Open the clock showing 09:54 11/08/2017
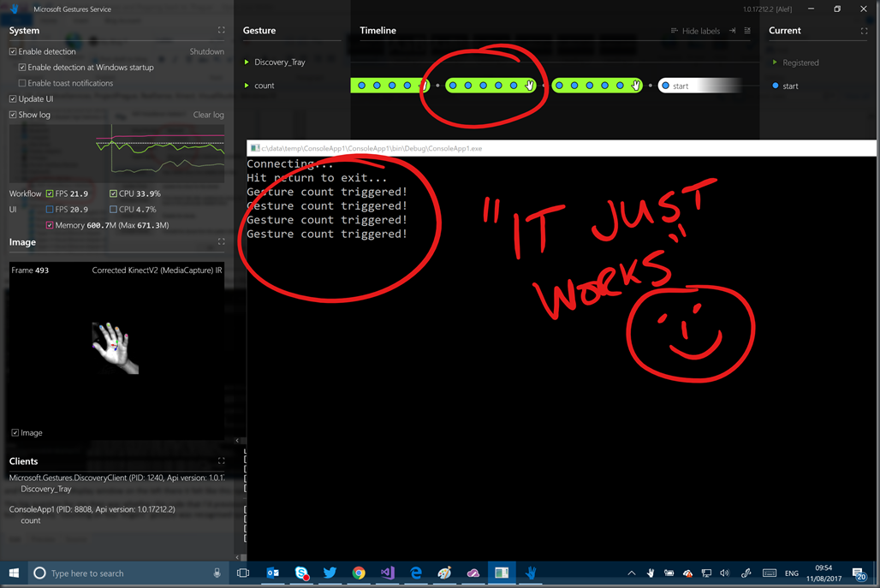Image resolution: width=880 pixels, height=588 pixels. pyautogui.click(x=824, y=573)
